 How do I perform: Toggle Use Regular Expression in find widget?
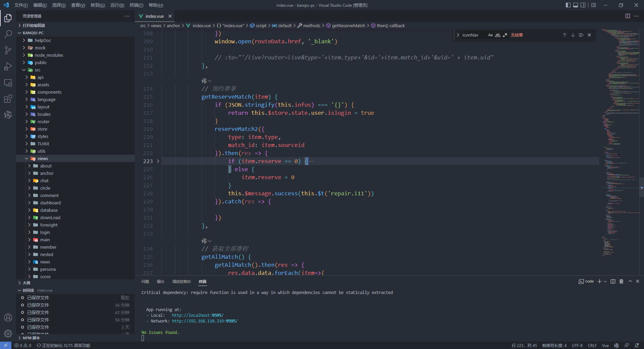click(x=505, y=35)
